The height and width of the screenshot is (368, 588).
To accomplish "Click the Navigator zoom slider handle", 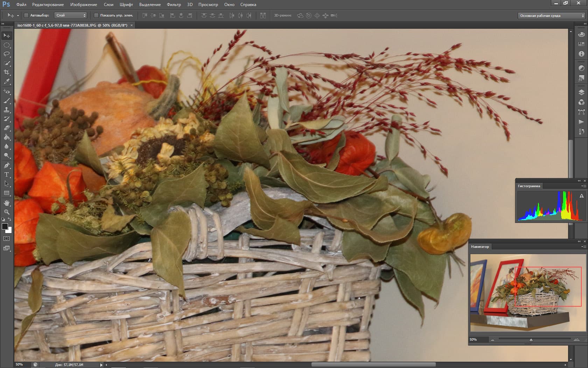I will pos(531,340).
